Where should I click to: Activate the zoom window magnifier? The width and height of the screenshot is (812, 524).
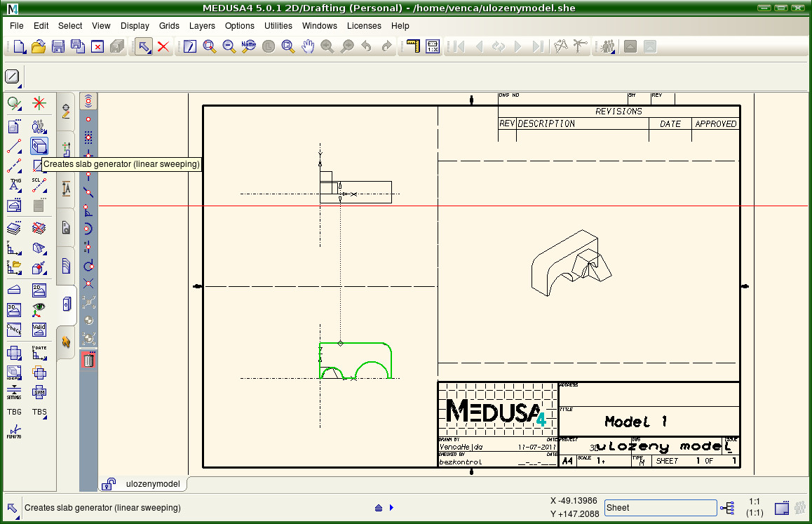click(210, 46)
